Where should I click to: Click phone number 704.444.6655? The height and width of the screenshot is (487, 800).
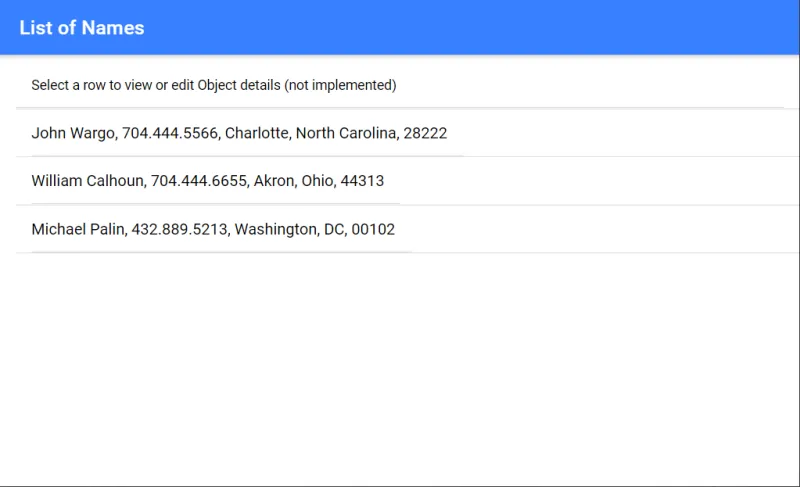click(199, 181)
